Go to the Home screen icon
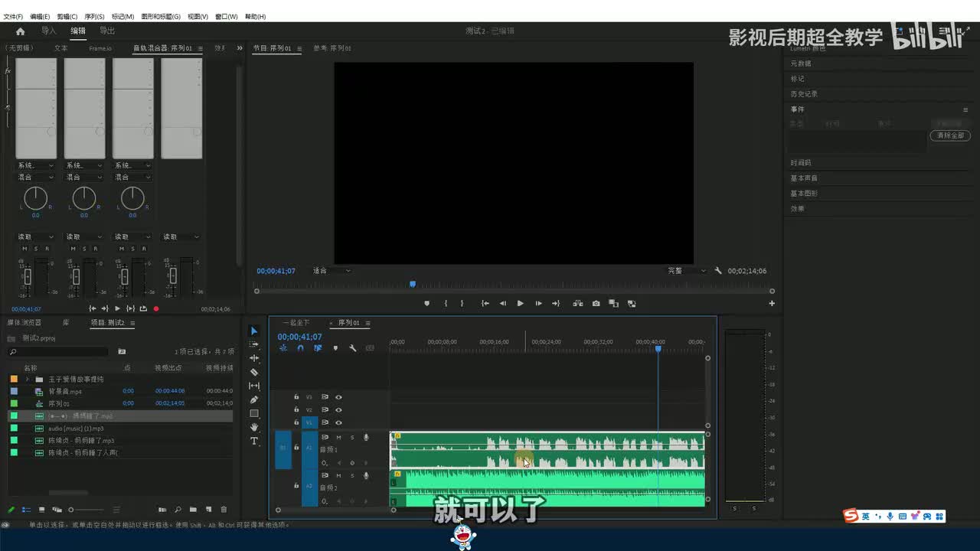The height and width of the screenshot is (551, 980). click(20, 31)
